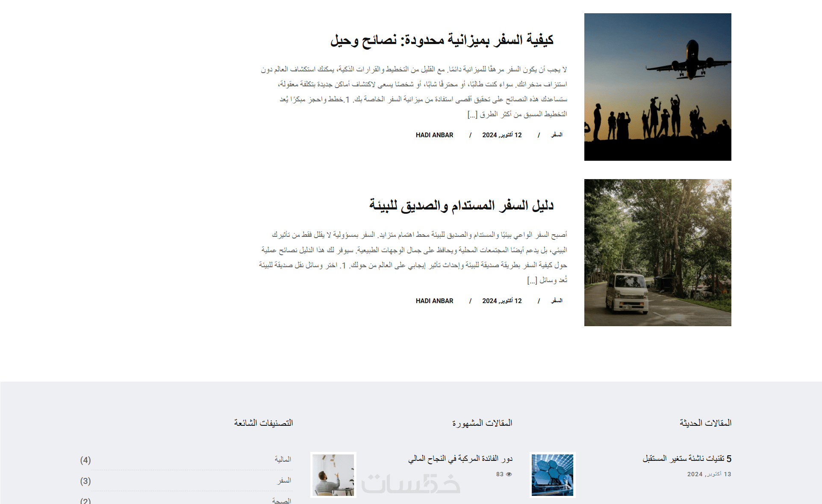Open the 5 emerging technologies recent article
822x504 pixels.
(686, 459)
